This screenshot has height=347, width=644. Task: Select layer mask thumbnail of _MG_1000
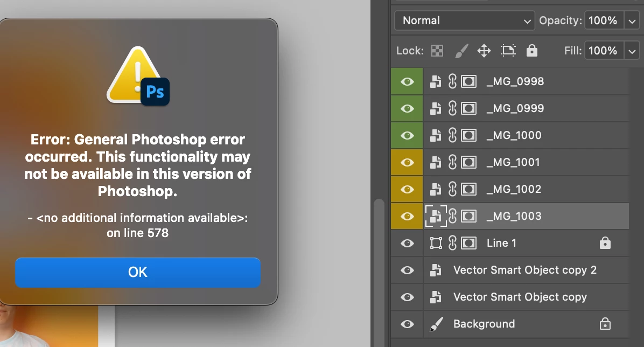(x=468, y=135)
